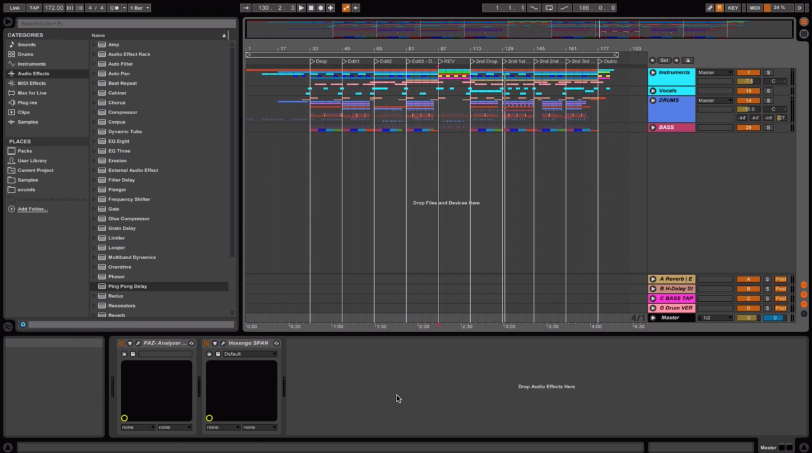
Task: Click the blue icon below browser list
Action: [23, 325]
